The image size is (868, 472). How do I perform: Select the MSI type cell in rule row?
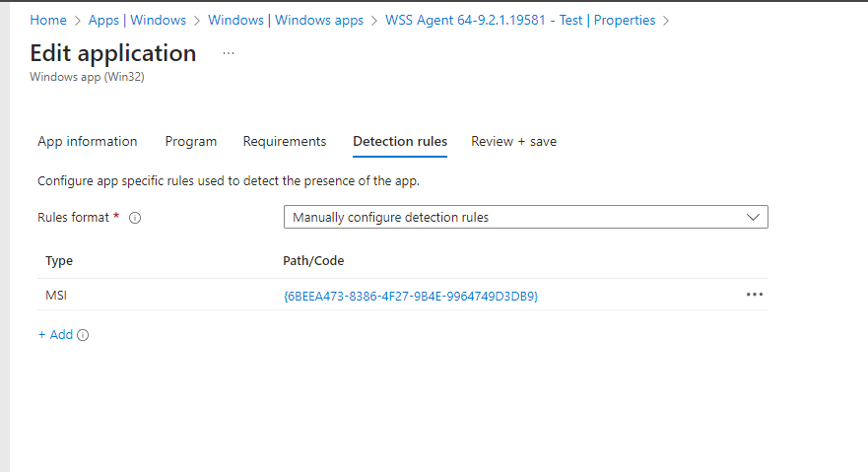56,296
